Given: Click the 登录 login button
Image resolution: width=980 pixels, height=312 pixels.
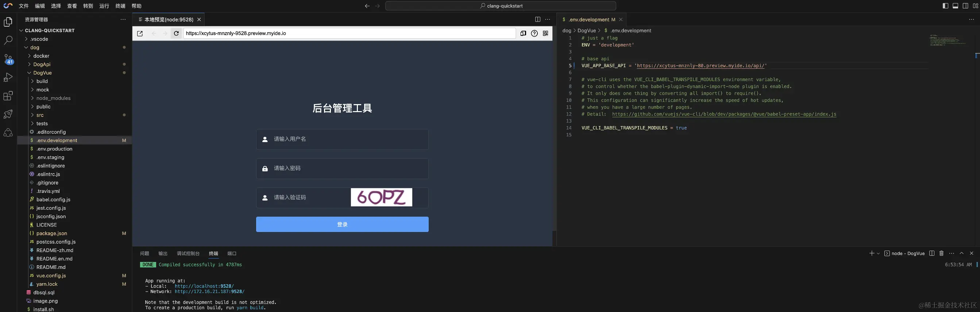Looking at the screenshot, I should point(342,224).
